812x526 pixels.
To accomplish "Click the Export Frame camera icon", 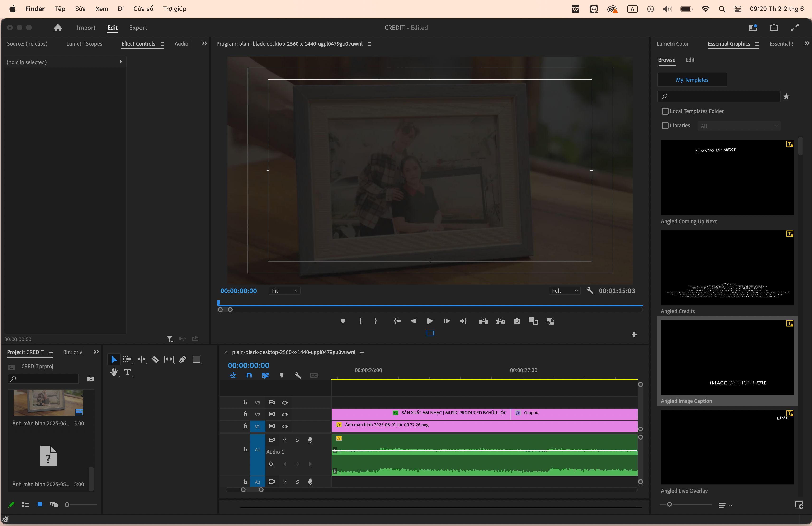I will tap(517, 321).
